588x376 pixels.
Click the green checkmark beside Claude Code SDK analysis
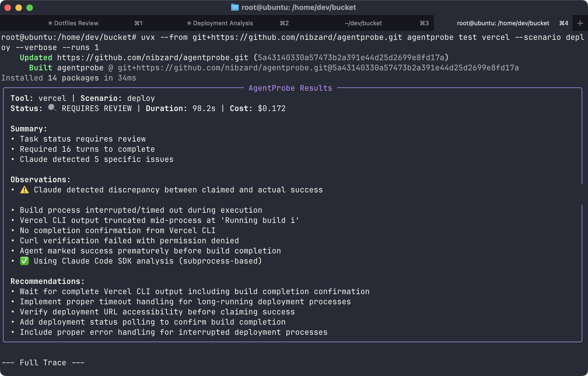tap(25, 261)
